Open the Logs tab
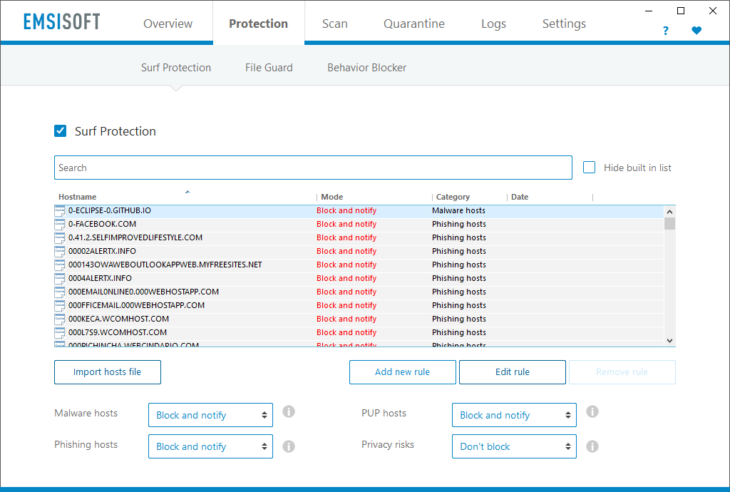 click(493, 23)
